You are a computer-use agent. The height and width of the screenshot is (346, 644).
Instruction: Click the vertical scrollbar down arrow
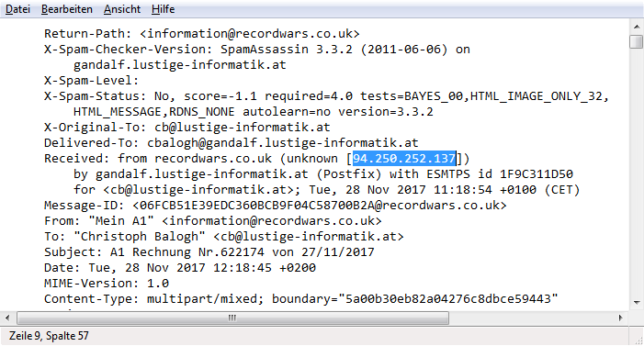[x=637, y=303]
